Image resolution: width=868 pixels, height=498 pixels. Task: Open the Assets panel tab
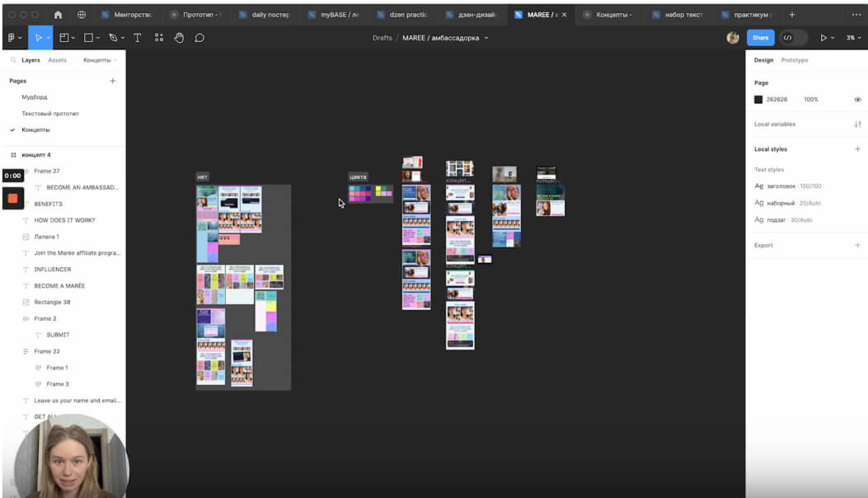[x=57, y=60]
